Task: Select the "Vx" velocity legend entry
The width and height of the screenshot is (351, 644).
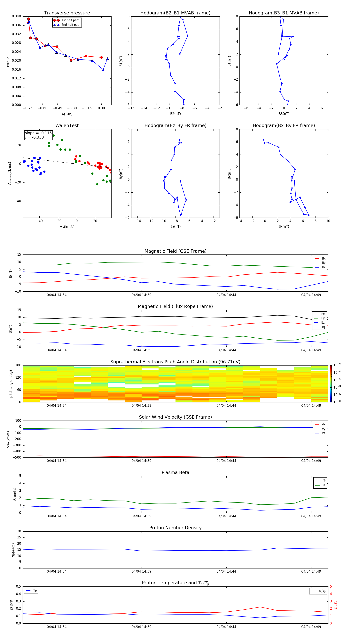Action: point(320,424)
